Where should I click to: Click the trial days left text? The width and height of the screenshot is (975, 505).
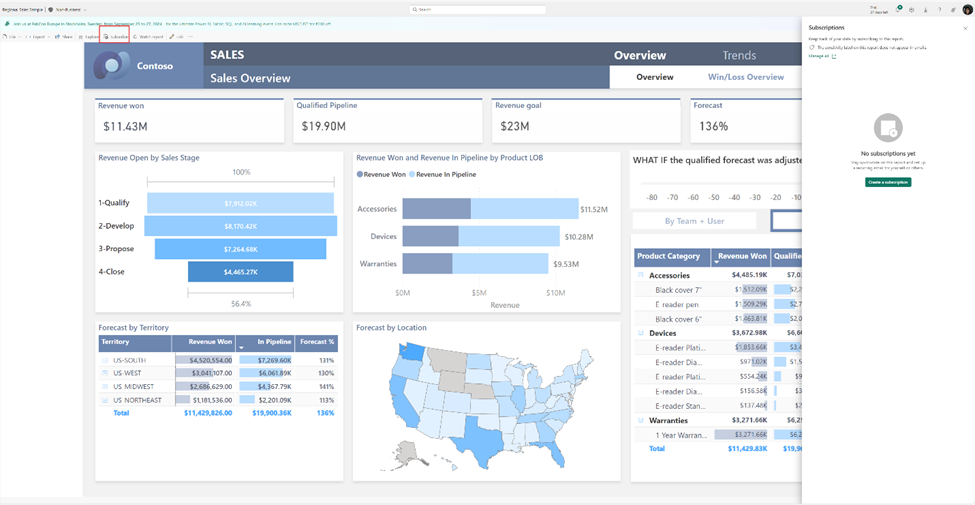pos(877,9)
